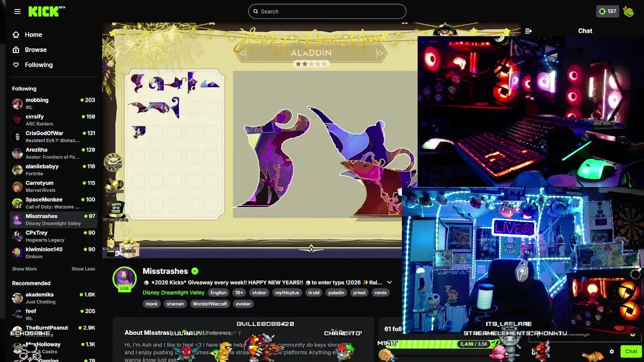This screenshot has height=362, width=644.
Task: Open the TheBurntPeanut recommended channel
Action: 53,331
